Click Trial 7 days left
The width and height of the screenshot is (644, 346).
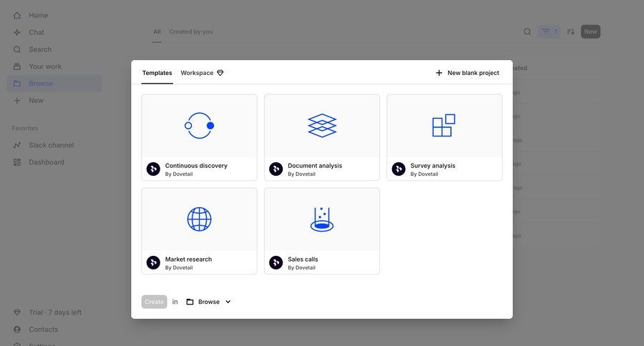click(x=55, y=312)
